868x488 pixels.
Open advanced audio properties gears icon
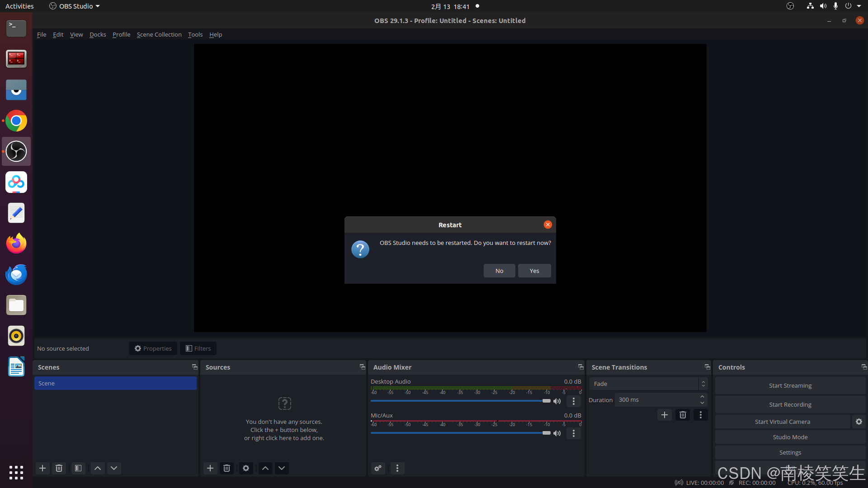378,468
